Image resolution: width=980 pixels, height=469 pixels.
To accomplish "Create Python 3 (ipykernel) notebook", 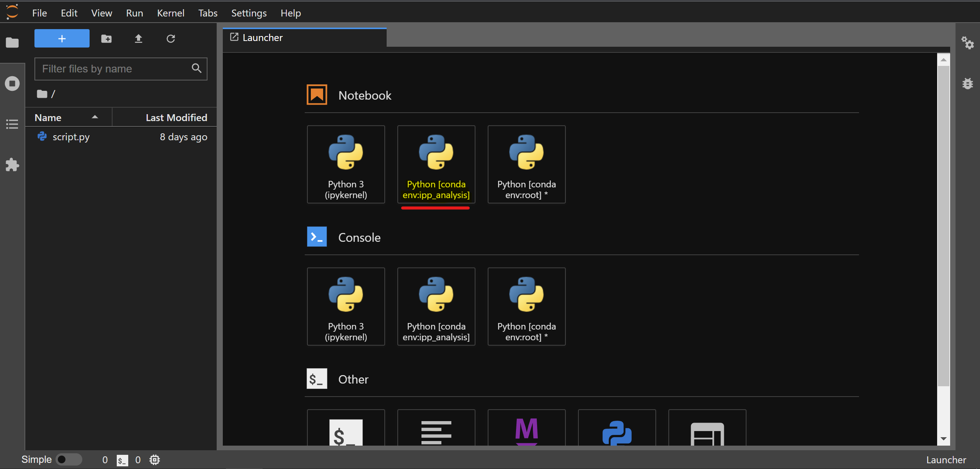I will (x=346, y=164).
